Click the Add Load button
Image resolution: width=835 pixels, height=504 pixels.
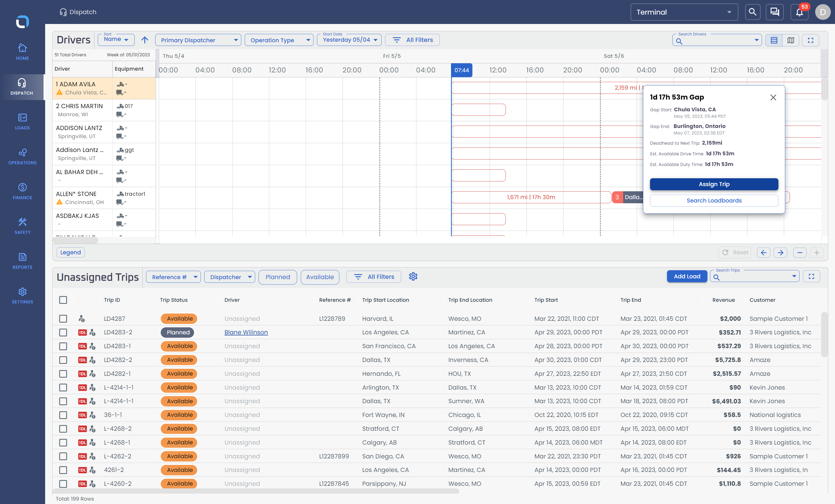coord(687,276)
